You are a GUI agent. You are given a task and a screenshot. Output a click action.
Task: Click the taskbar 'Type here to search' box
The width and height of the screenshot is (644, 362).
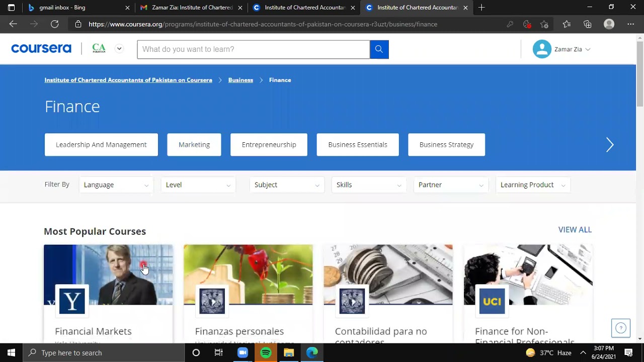coord(104,352)
